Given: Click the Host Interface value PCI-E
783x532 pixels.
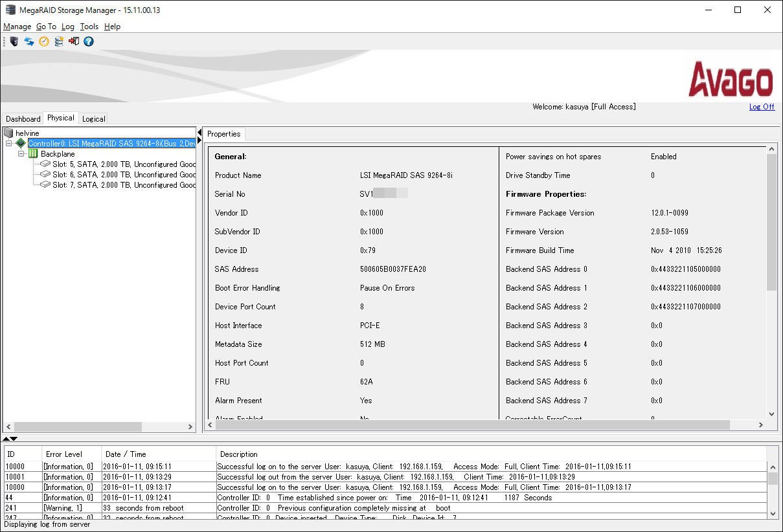Looking at the screenshot, I should 370,326.
